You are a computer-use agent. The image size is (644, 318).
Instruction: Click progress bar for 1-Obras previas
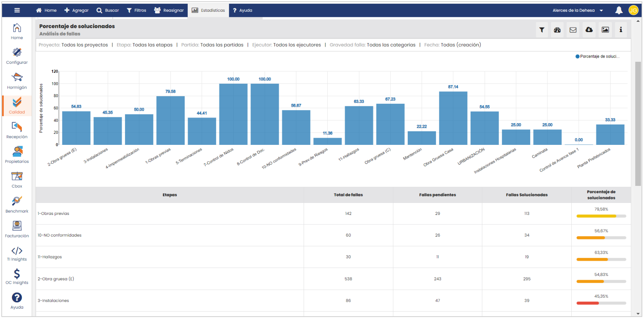(601, 216)
